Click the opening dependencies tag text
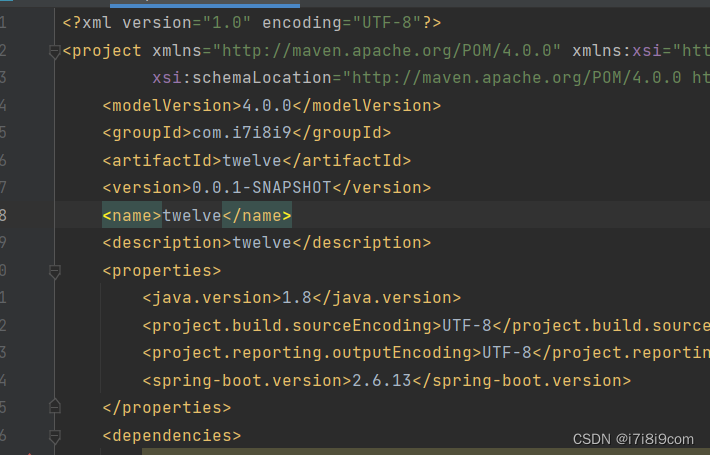The image size is (710, 455). (x=172, y=436)
